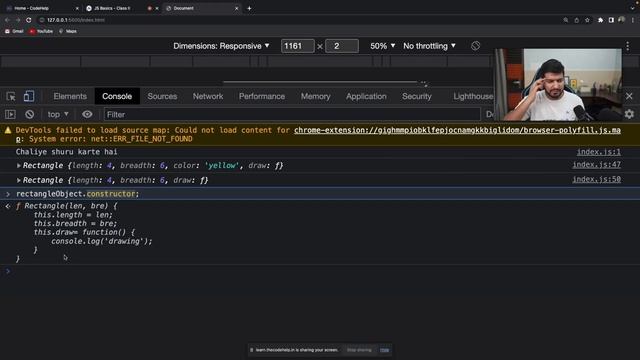Open the Gmail bookmark
Screen dimensions: 640x360
(x=14, y=31)
